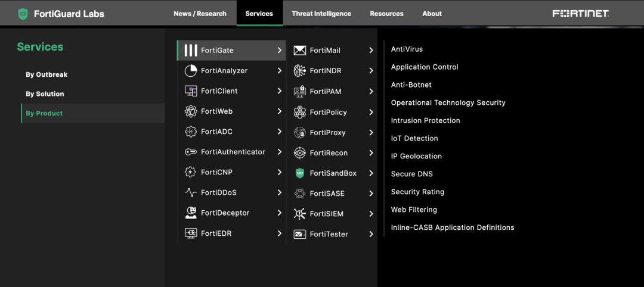Expand the FortiEDR submenu chevron
Viewport: 644px width, 287px height.
pyautogui.click(x=280, y=233)
